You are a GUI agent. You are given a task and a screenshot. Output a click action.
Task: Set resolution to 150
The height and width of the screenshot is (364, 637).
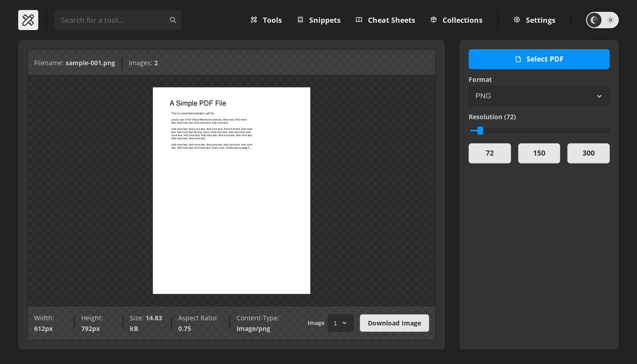coord(539,153)
